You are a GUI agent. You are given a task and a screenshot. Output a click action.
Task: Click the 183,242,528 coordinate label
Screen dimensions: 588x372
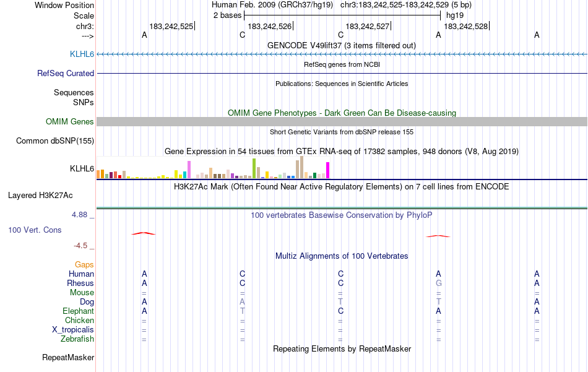pos(466,26)
